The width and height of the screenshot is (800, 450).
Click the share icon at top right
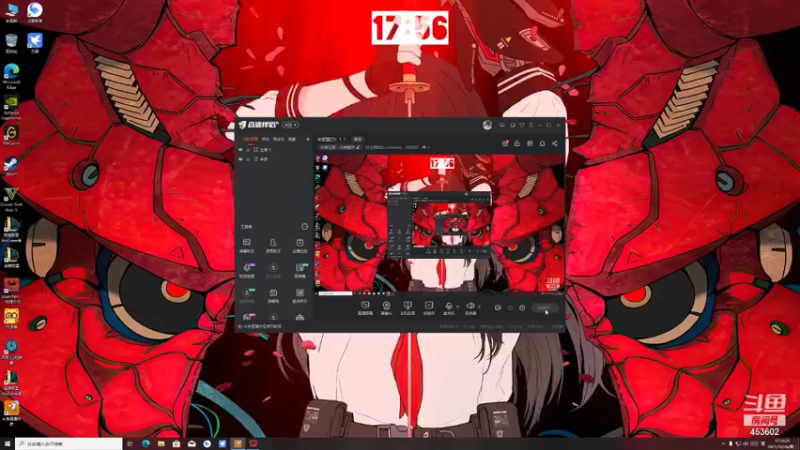(x=555, y=143)
